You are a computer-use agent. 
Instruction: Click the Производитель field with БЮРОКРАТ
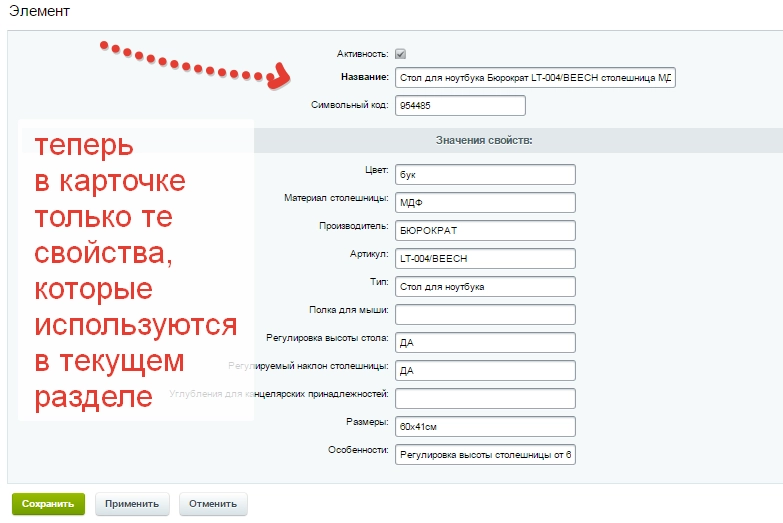(x=485, y=231)
